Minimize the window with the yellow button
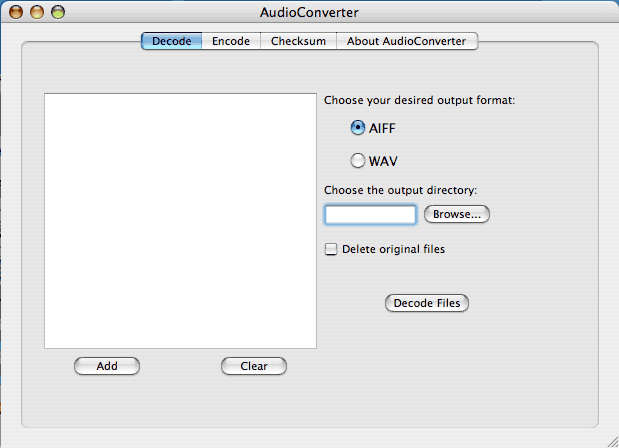This screenshot has width=619, height=448. [x=38, y=12]
